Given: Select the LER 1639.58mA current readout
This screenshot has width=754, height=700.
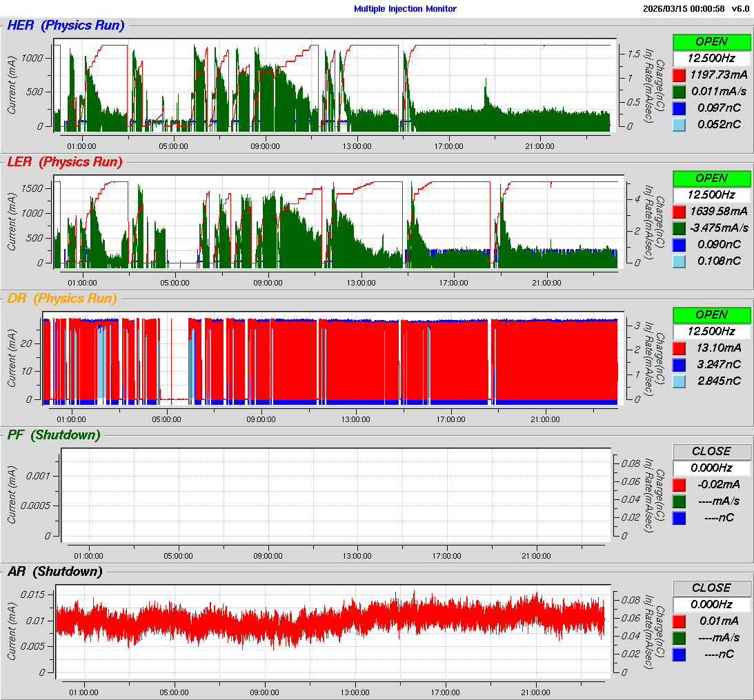Looking at the screenshot, I should 719,211.
